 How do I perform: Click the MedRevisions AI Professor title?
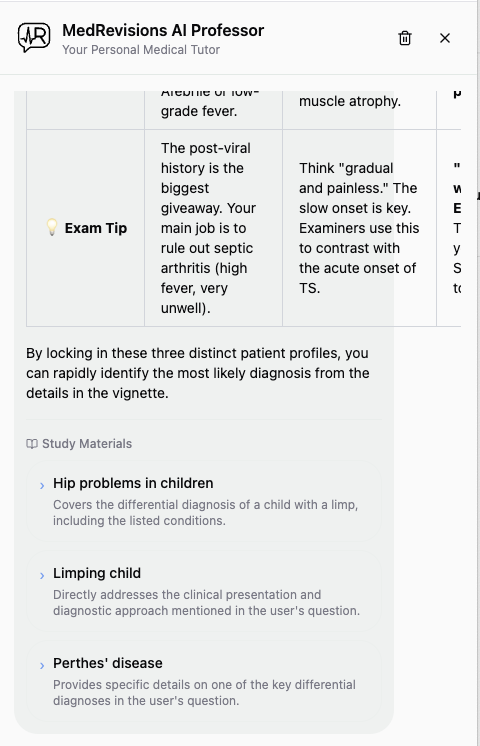[x=163, y=30]
